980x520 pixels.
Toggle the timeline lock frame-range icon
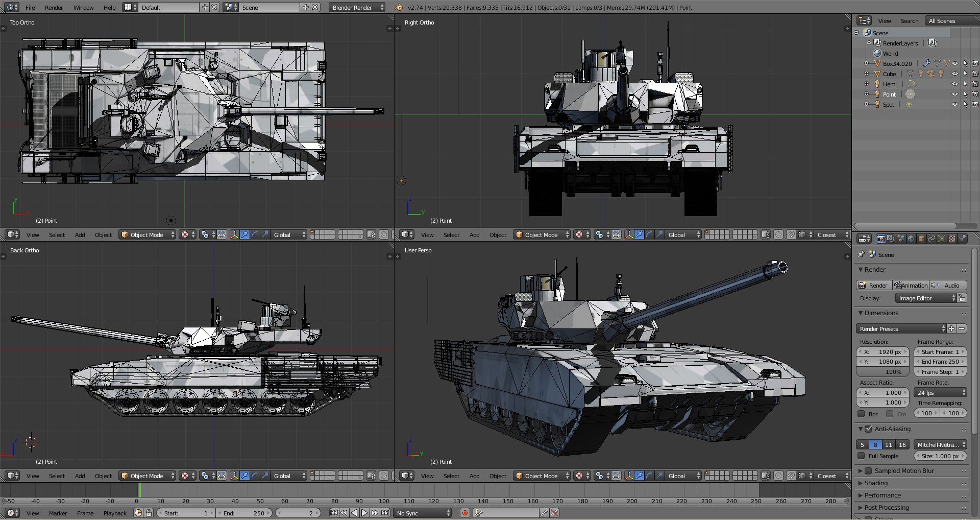pyautogui.click(x=149, y=513)
